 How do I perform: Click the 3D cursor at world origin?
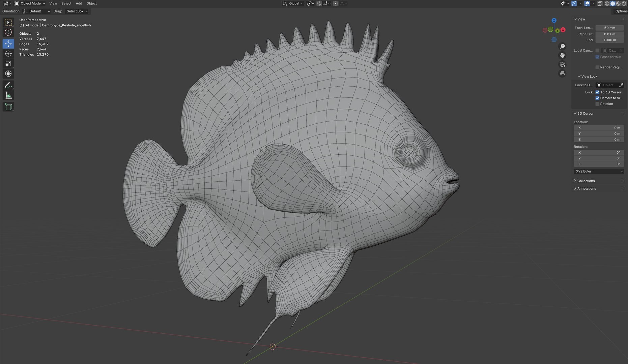273,346
